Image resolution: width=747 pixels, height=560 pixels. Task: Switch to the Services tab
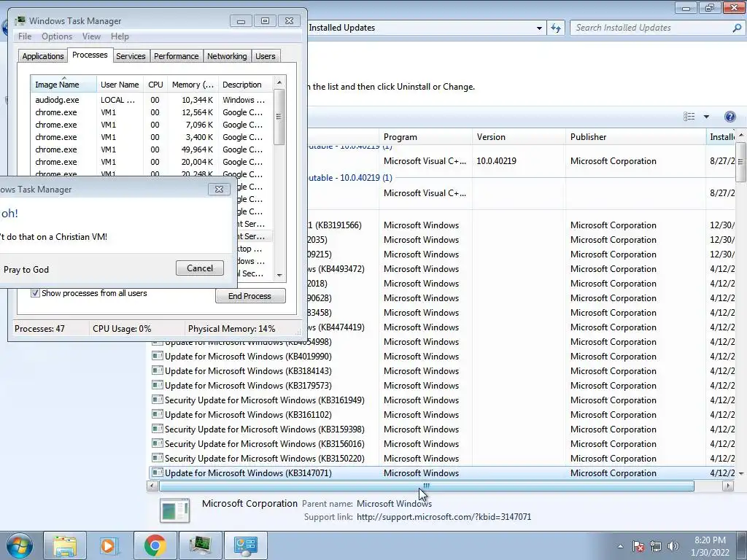(x=131, y=56)
